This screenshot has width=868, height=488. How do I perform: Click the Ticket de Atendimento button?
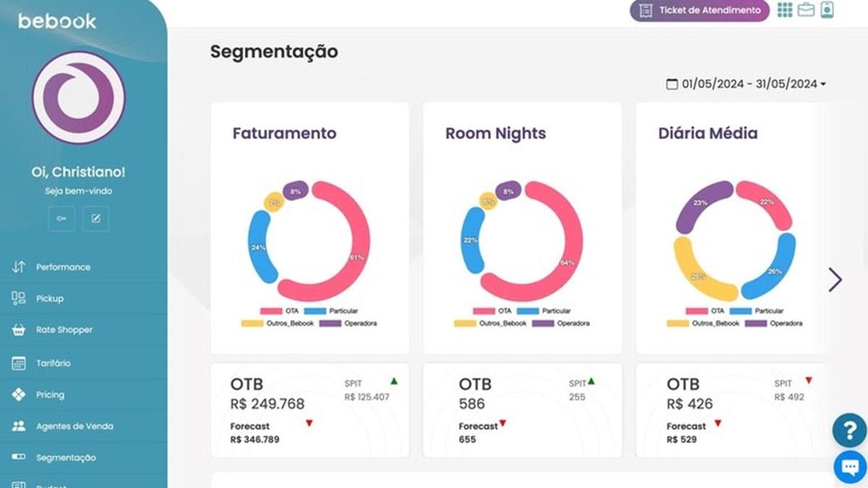coord(699,11)
